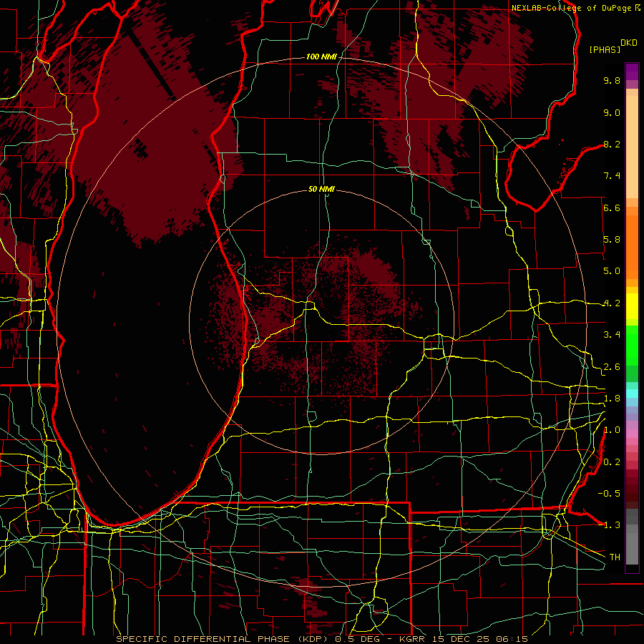Select the 1.8 value on the scale
Screen dimensions: 644x644
(x=612, y=399)
